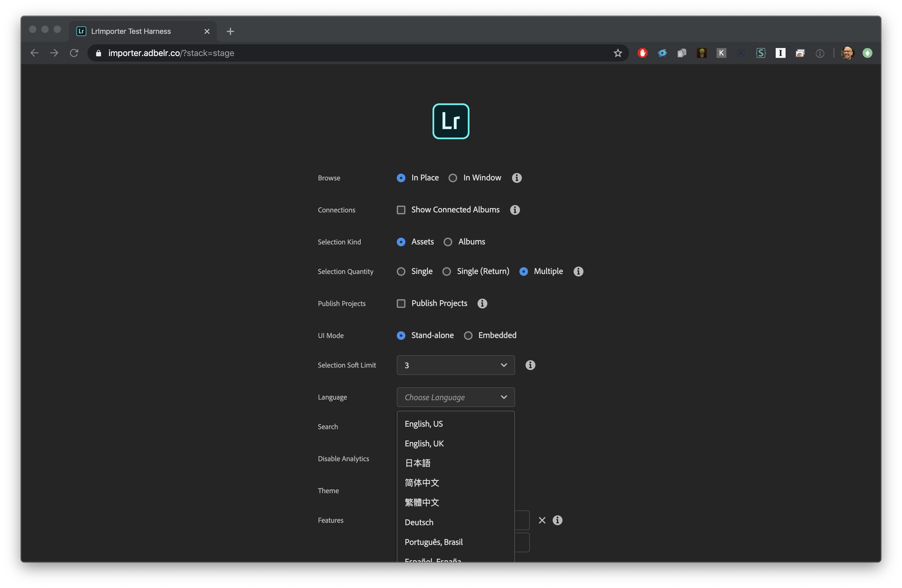Click the green S extension icon

click(x=761, y=53)
